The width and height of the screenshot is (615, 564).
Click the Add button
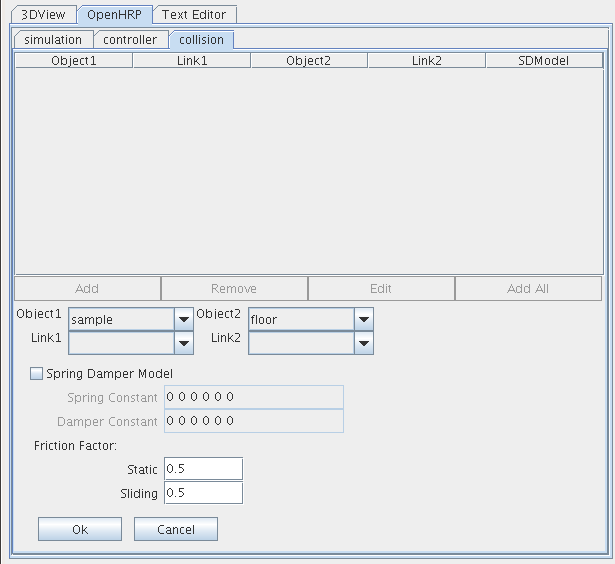pyautogui.click(x=87, y=289)
